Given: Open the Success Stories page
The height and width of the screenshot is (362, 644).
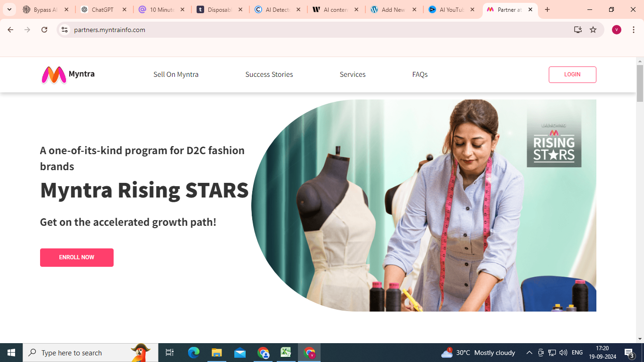Looking at the screenshot, I should click(269, 74).
